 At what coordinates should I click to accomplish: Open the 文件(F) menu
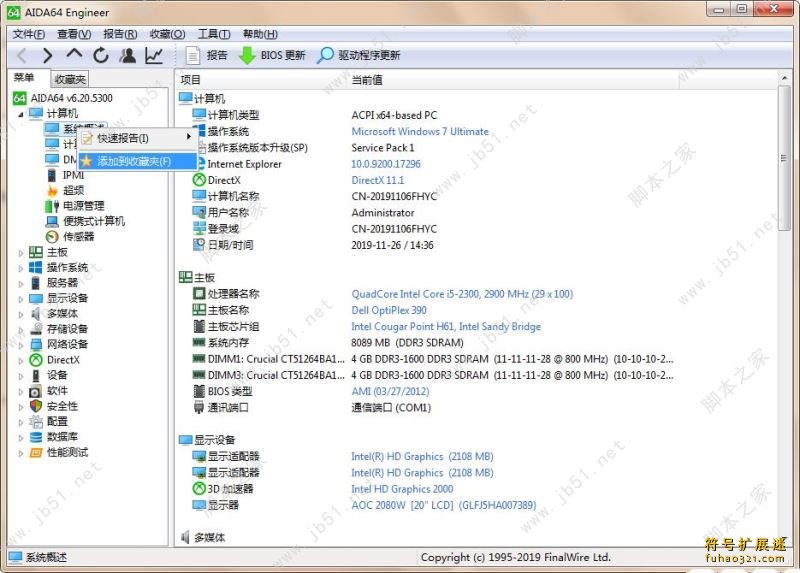point(29,34)
